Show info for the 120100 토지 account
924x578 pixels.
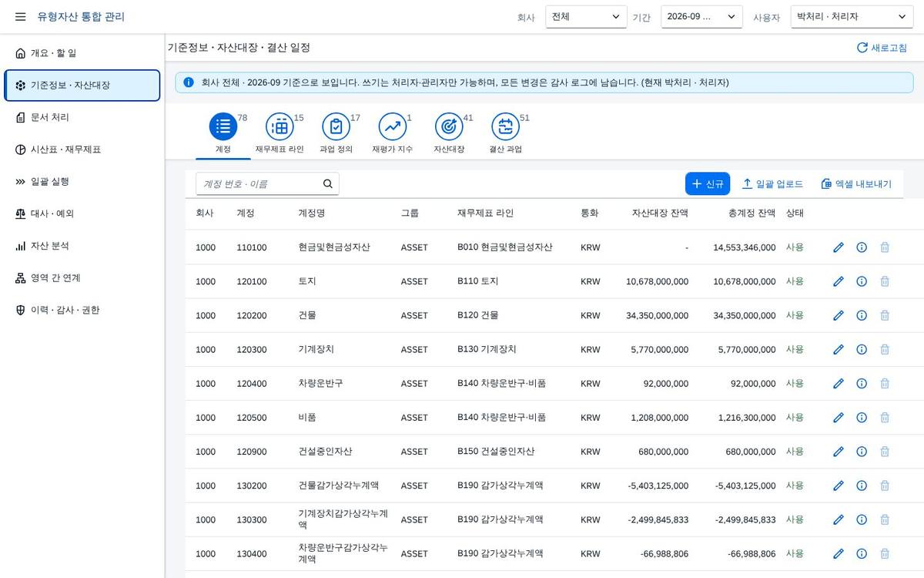click(x=862, y=281)
